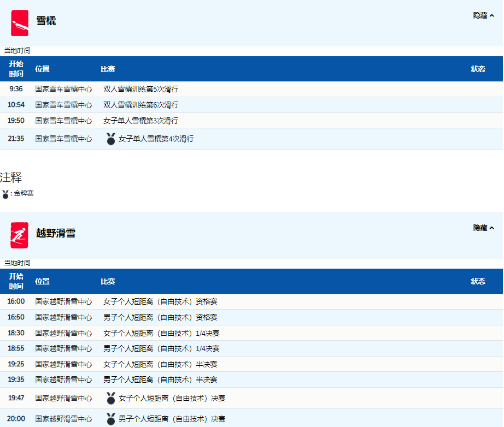The height and width of the screenshot is (427, 504).
Task: Click 状态 column header in luge table
Action: click(478, 69)
